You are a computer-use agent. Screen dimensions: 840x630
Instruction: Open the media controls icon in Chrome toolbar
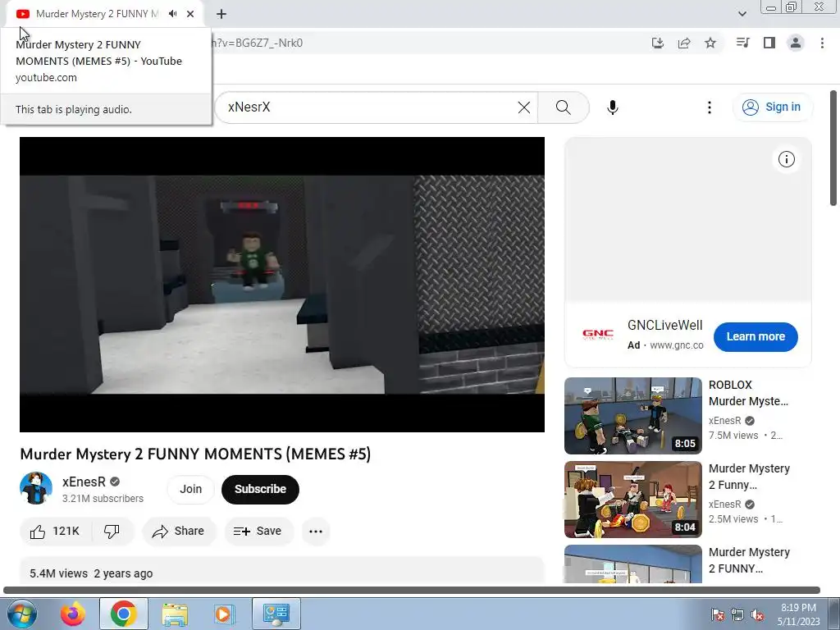pos(742,43)
